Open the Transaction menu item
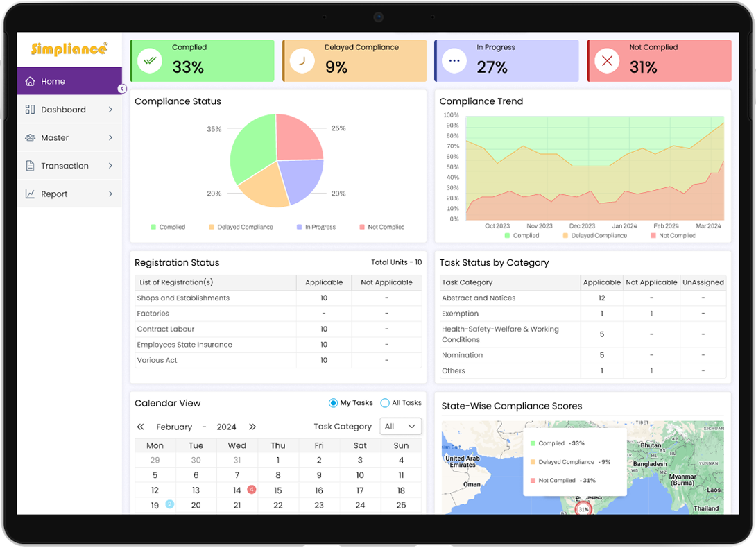 [x=65, y=166]
